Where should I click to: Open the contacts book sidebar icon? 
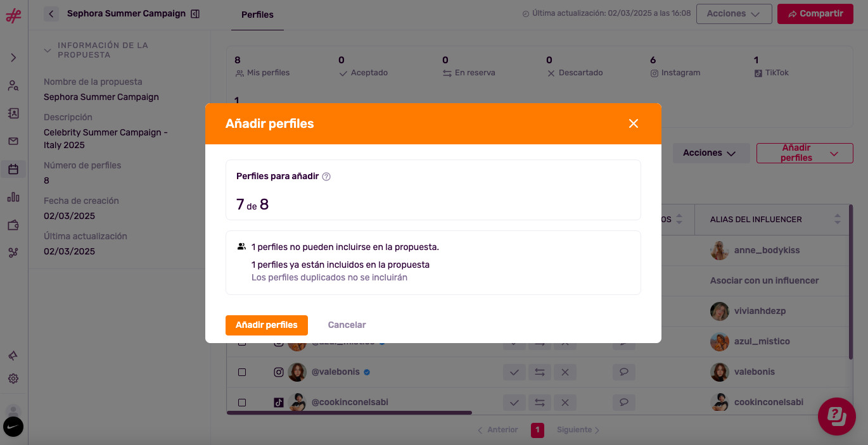click(13, 113)
